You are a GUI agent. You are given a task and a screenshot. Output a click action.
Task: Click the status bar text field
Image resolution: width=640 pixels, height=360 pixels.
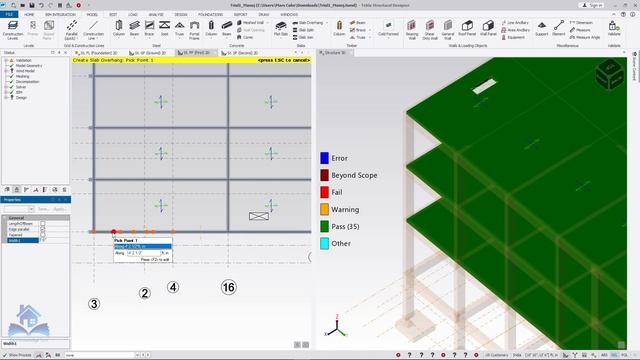click(100, 355)
